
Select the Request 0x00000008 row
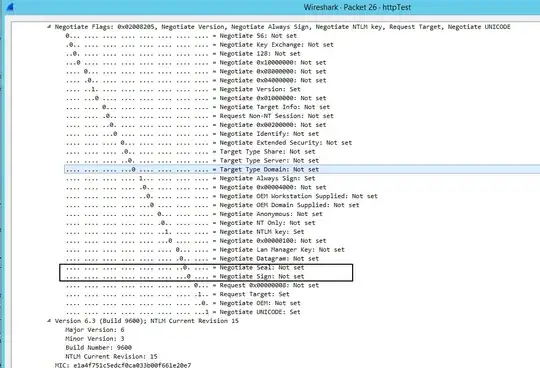pos(192,285)
